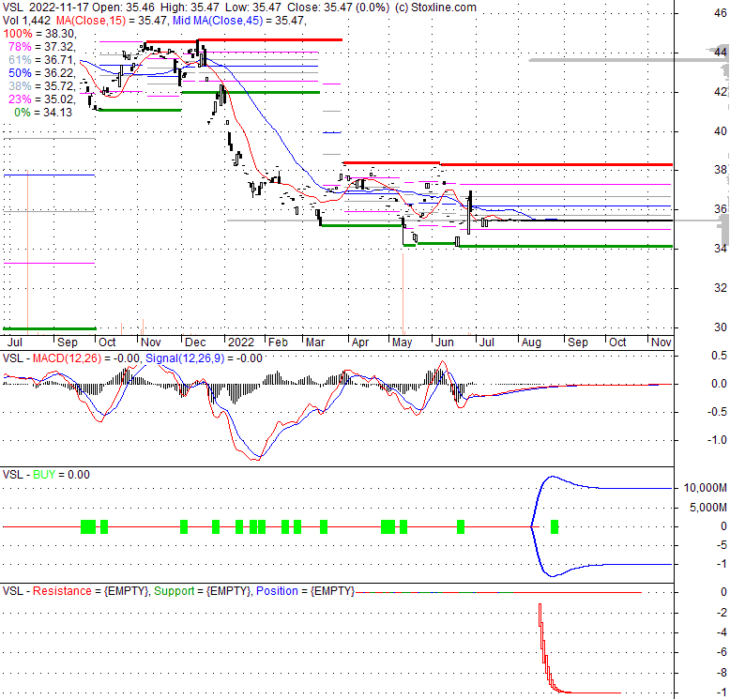Click the green 'Support' legend label

[175, 591]
